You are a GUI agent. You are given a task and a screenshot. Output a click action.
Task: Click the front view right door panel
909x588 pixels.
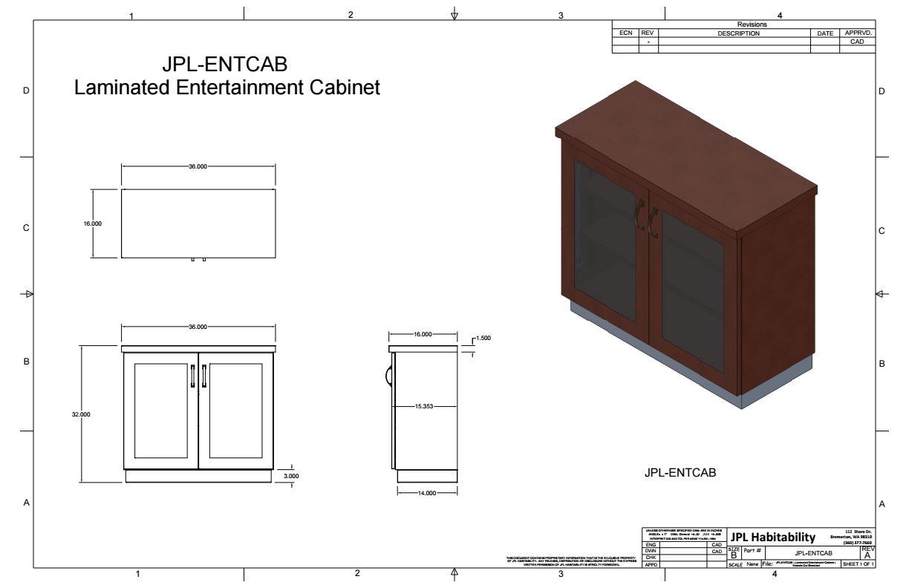(x=236, y=411)
